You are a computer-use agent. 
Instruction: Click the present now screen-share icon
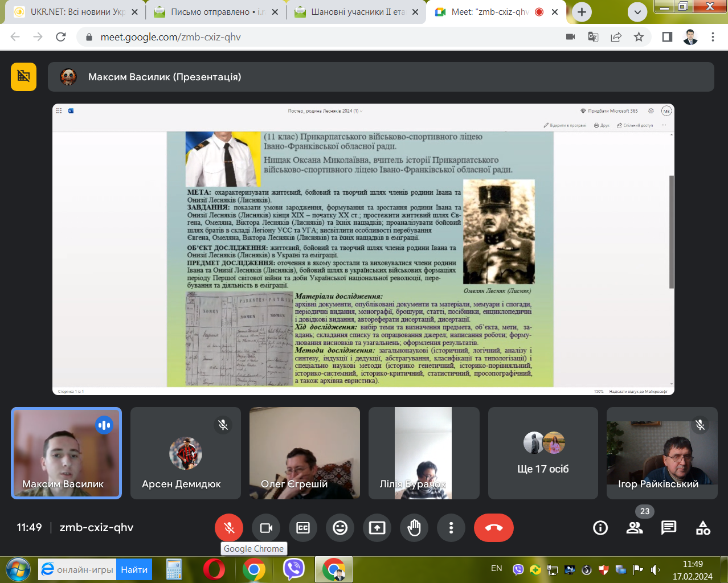point(377,528)
